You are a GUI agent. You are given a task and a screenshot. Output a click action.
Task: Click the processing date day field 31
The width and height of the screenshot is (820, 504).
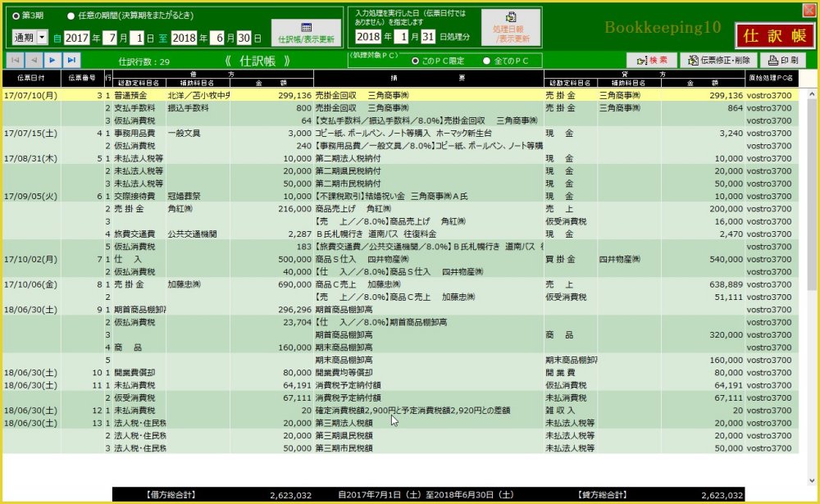pos(427,36)
